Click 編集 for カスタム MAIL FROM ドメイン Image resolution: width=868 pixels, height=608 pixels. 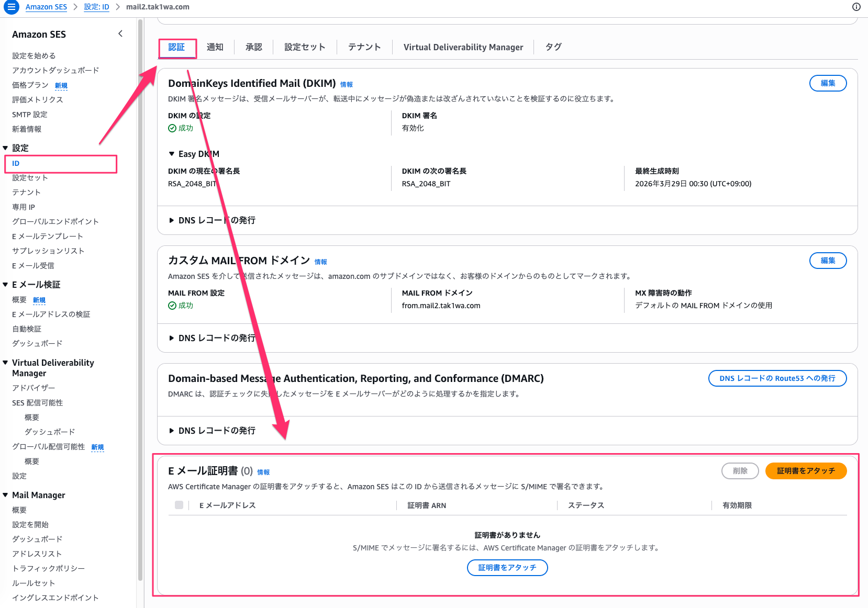click(828, 261)
